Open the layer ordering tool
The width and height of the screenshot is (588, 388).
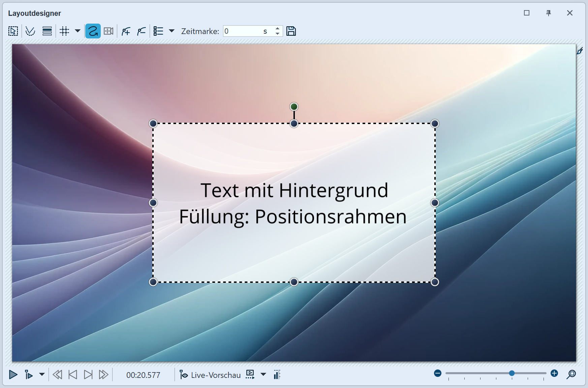47,31
